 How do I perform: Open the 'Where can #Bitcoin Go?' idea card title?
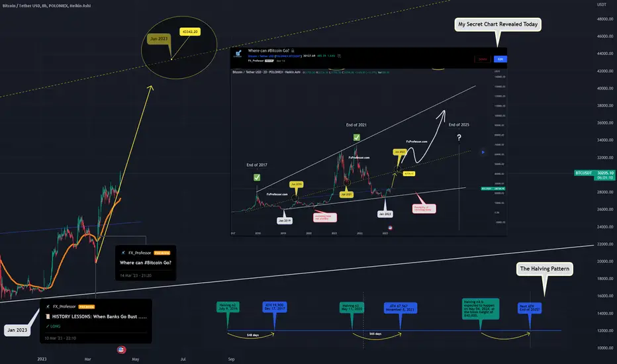pos(146,263)
